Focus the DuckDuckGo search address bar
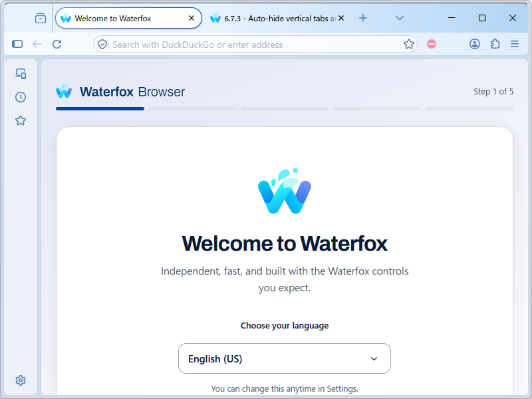This screenshot has height=399, width=532. (x=255, y=45)
